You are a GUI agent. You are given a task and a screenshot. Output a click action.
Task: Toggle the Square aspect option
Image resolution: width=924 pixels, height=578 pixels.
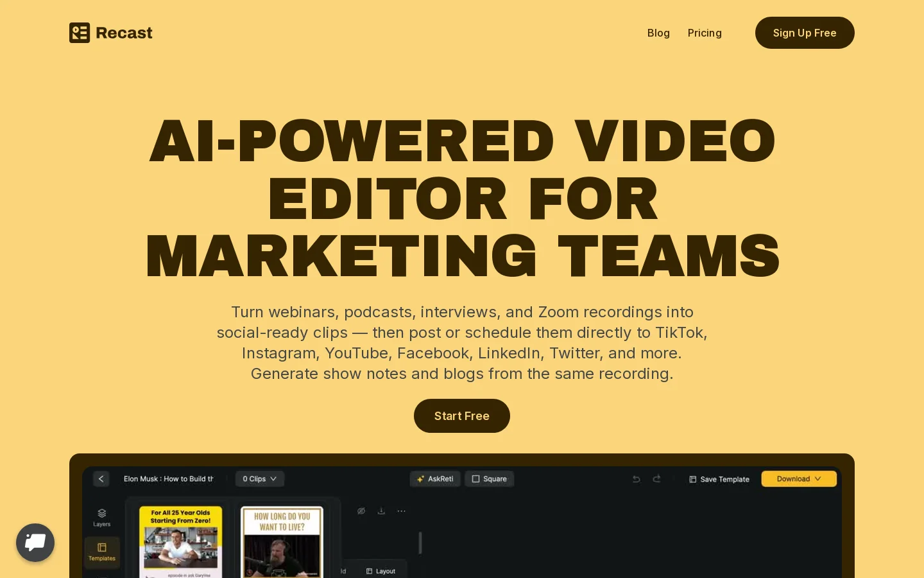click(489, 479)
